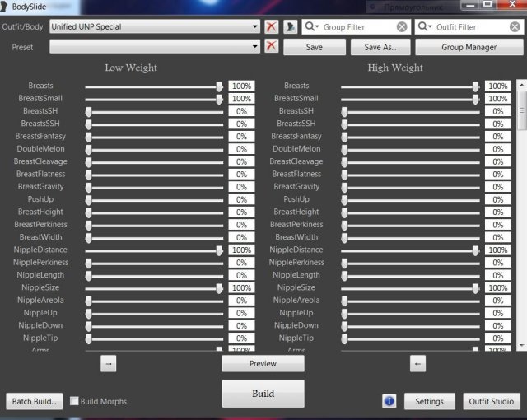Clear the Group Filter search field
The height and width of the screenshot is (420, 527).
click(x=401, y=27)
